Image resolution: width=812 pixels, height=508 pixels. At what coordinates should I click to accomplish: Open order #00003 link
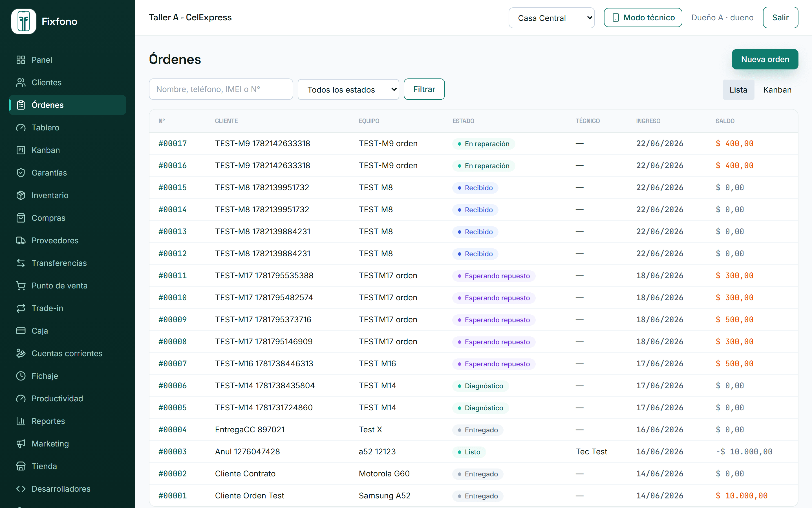point(173,452)
